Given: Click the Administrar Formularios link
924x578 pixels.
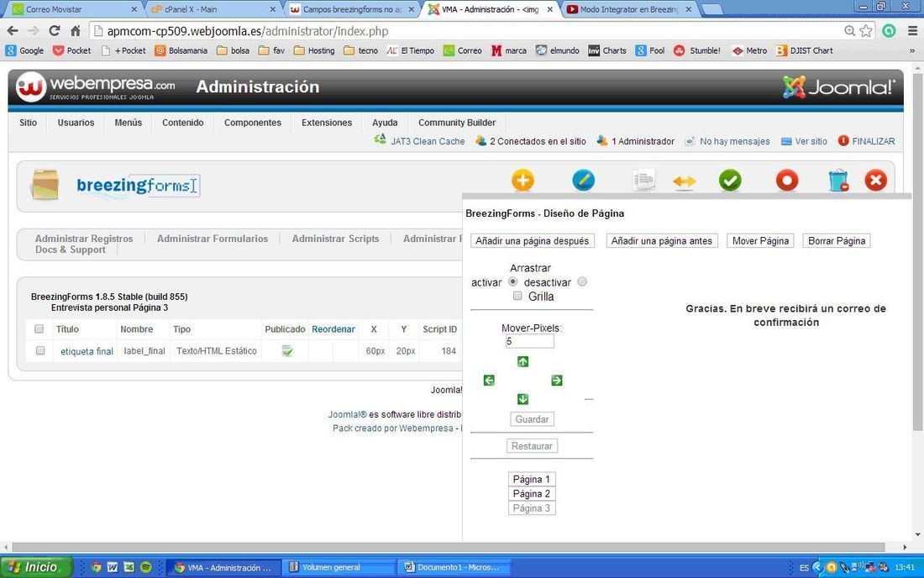Looking at the screenshot, I should click(x=213, y=239).
